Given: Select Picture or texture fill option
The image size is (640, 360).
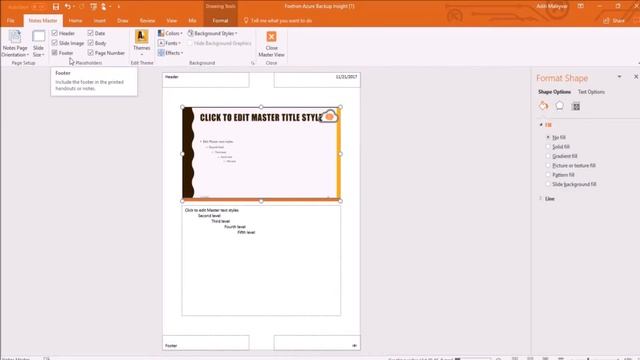Looking at the screenshot, I should pos(548,165).
